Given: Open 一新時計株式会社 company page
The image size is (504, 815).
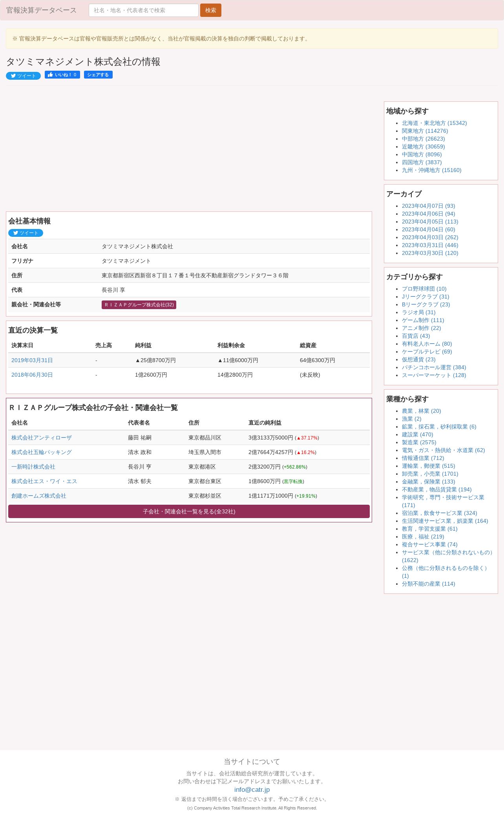Looking at the screenshot, I should (33, 467).
